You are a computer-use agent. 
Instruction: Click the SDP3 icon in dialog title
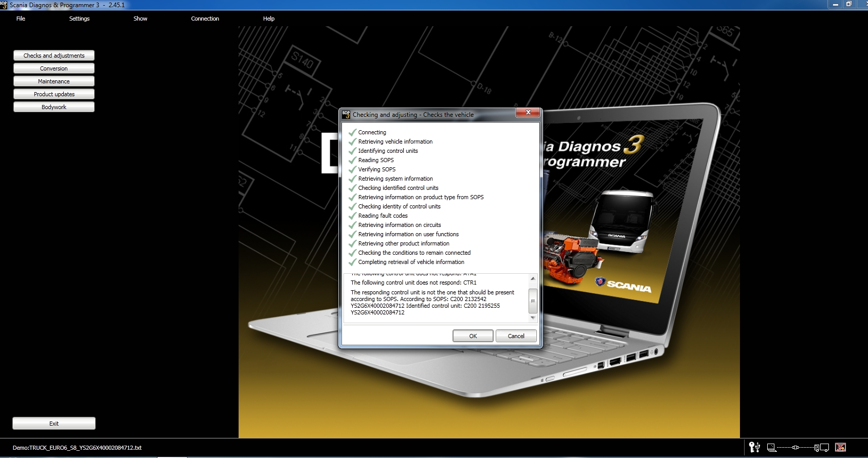346,114
